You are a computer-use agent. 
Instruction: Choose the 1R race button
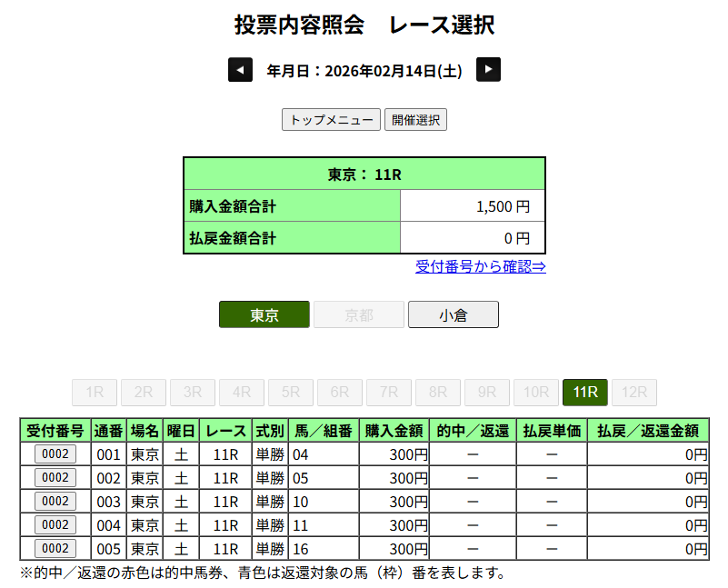click(95, 393)
